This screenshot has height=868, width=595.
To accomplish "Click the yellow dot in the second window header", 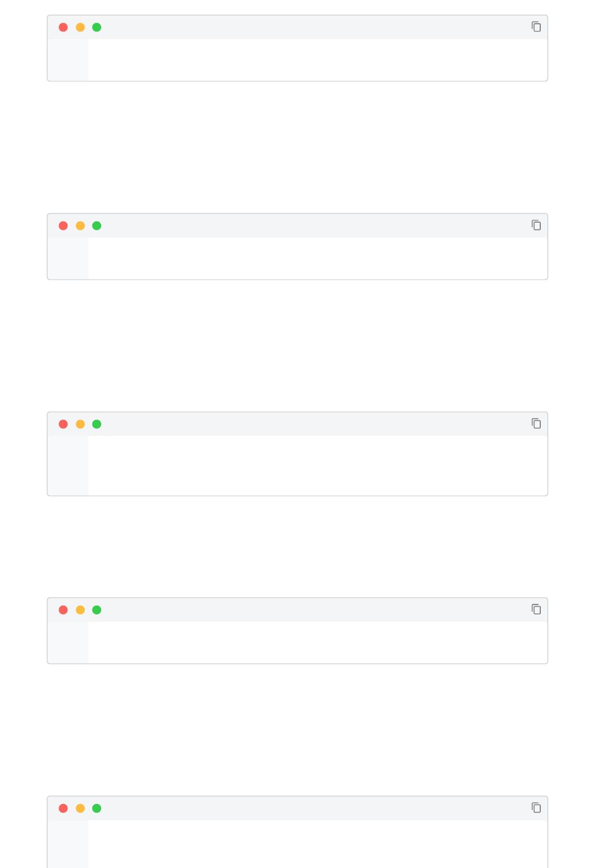I will coord(80,225).
